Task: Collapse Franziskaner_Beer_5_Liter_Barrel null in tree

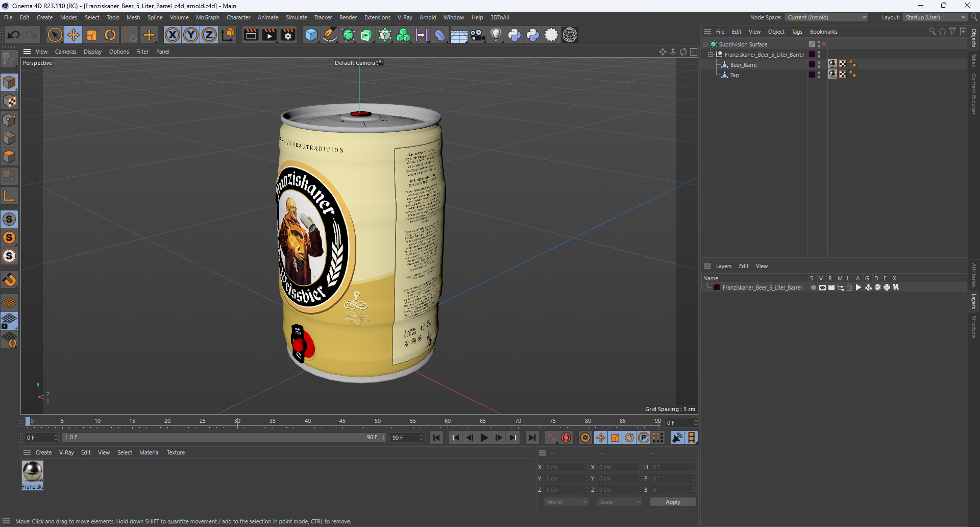Action: tap(710, 54)
